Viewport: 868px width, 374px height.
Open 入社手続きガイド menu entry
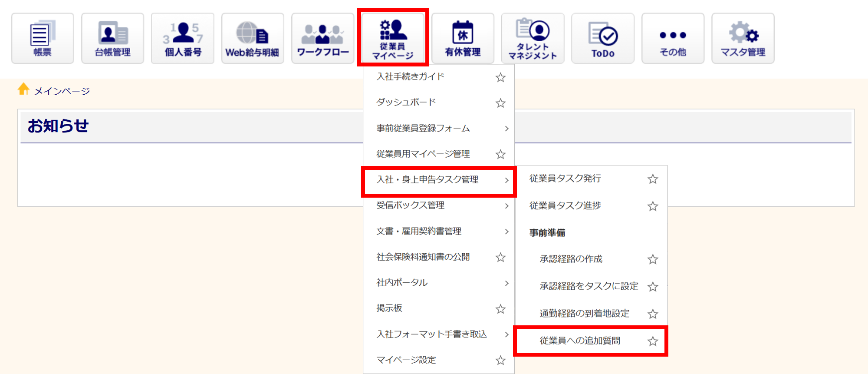coord(410,77)
